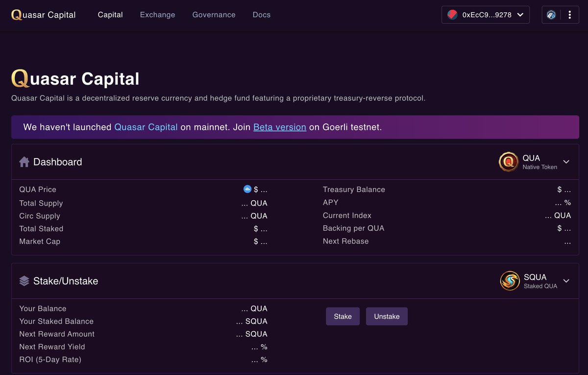Select the Your Staked Balance label
The height and width of the screenshot is (375, 588).
[x=56, y=321]
